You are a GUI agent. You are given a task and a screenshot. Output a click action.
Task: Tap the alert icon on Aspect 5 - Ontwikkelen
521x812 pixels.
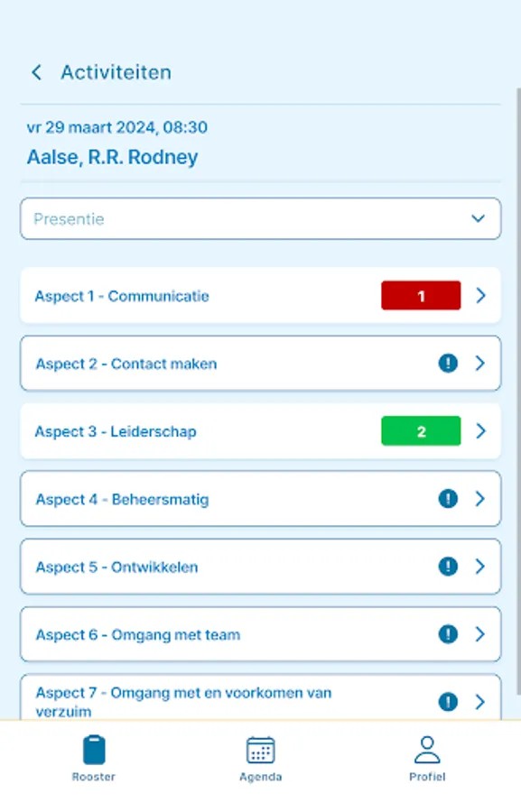click(448, 567)
